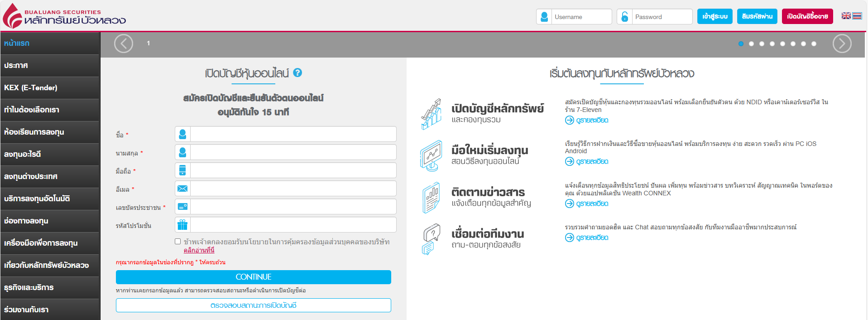Click person icon in นามสกุล field

(x=182, y=152)
